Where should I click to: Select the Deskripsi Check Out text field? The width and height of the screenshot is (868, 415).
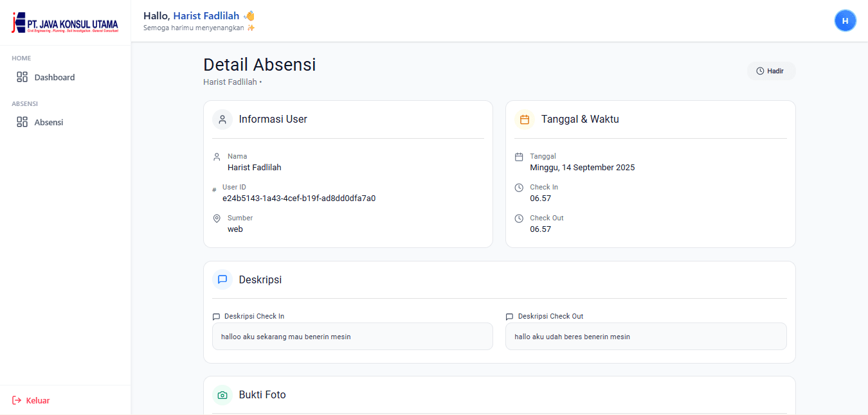pos(646,336)
